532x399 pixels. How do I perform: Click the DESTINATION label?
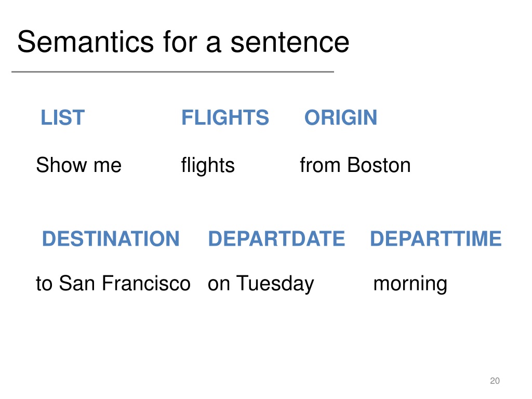111,238
